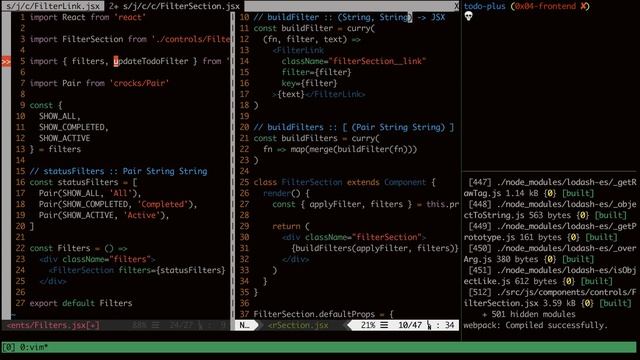Click the + 501 hidden modules line
Viewport: 640px width, 360px height.
tap(529, 314)
